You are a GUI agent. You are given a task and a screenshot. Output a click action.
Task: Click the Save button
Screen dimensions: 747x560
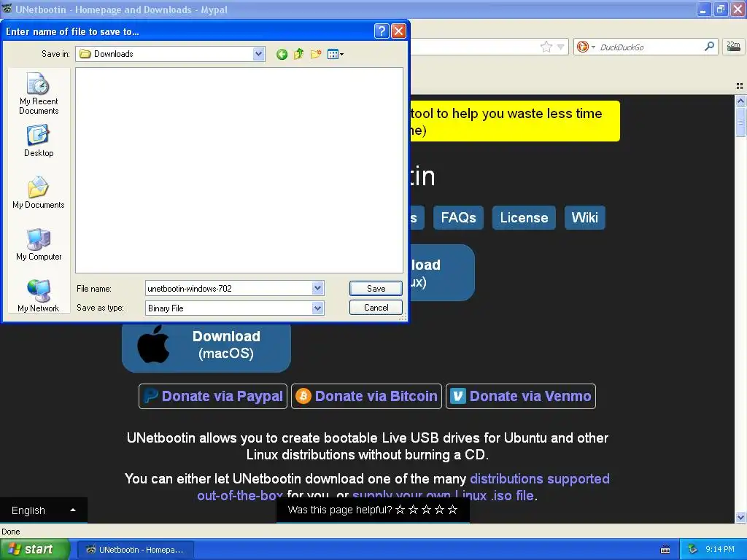click(x=376, y=288)
